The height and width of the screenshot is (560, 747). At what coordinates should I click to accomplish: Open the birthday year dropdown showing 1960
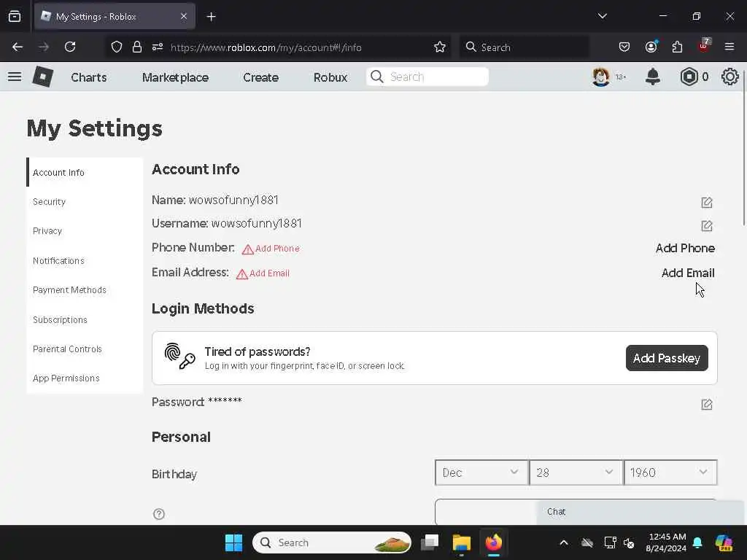point(670,472)
